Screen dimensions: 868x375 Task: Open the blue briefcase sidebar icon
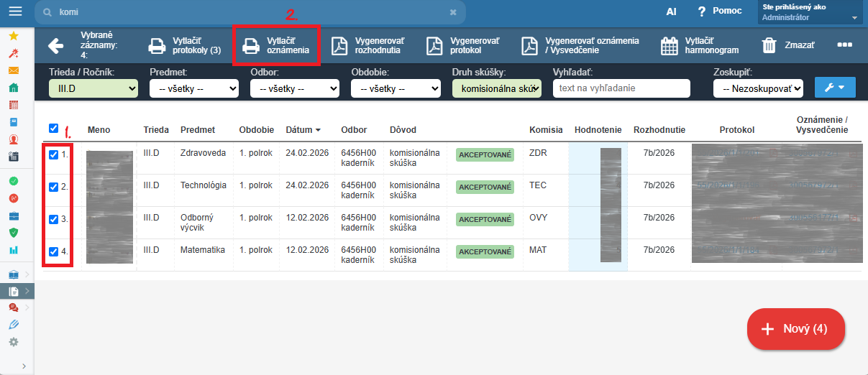pos(14,216)
